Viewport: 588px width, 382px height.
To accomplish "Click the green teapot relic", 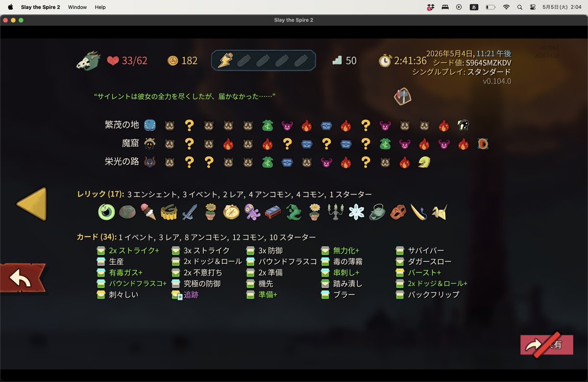I will [x=377, y=212].
